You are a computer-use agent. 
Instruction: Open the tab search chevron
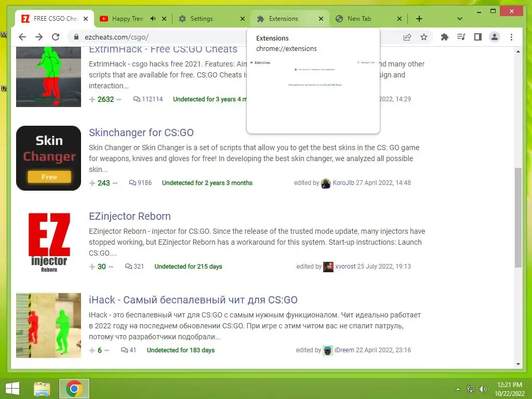pos(459,19)
